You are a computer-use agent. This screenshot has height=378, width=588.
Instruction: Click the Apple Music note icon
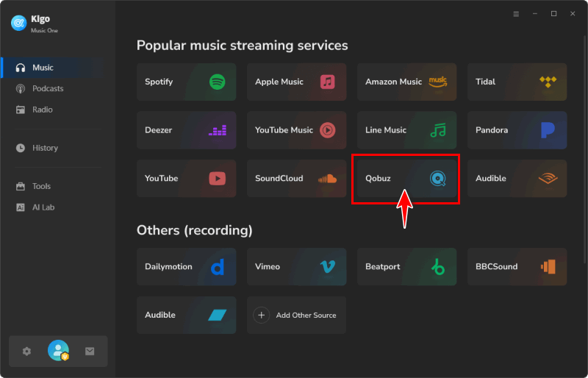327,82
